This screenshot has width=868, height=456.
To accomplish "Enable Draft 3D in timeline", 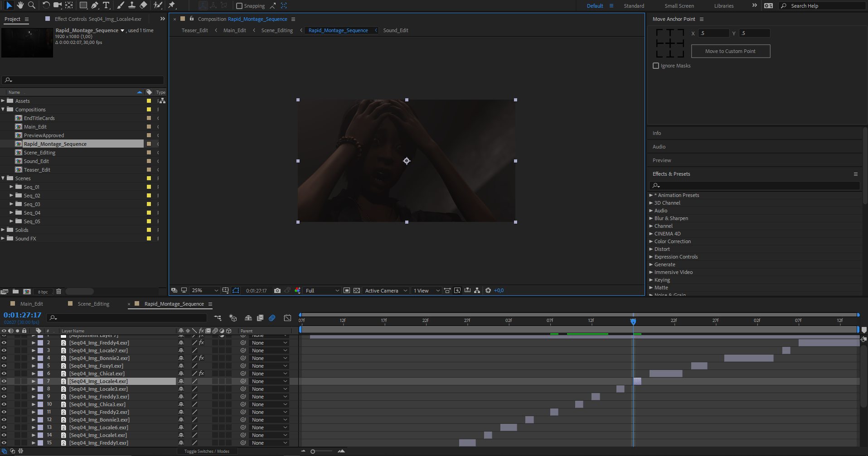I will tap(233, 318).
